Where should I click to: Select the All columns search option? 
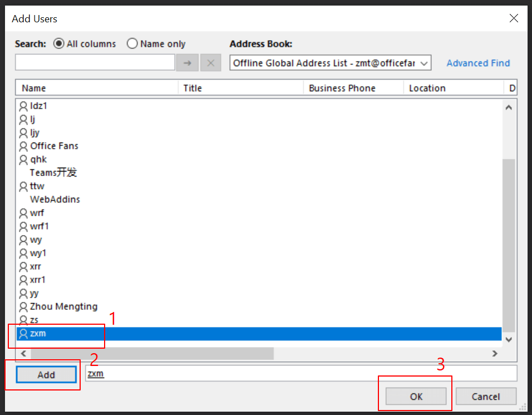tap(59, 43)
